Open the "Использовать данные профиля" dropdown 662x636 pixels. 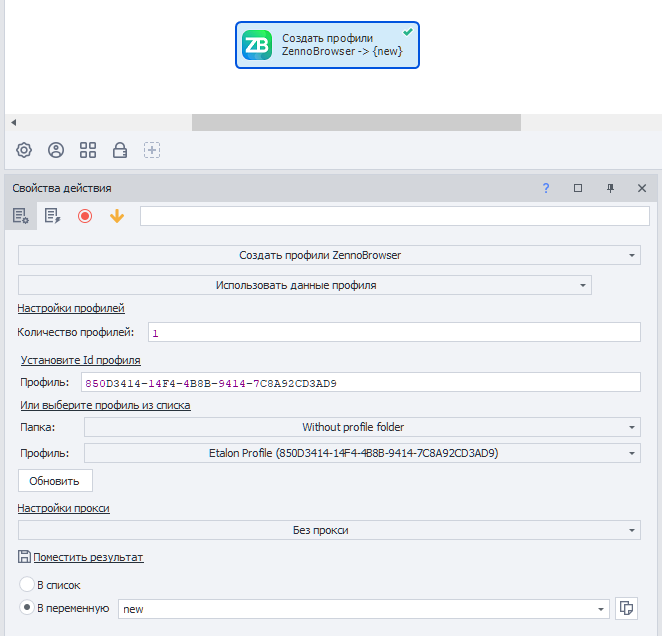coord(304,285)
